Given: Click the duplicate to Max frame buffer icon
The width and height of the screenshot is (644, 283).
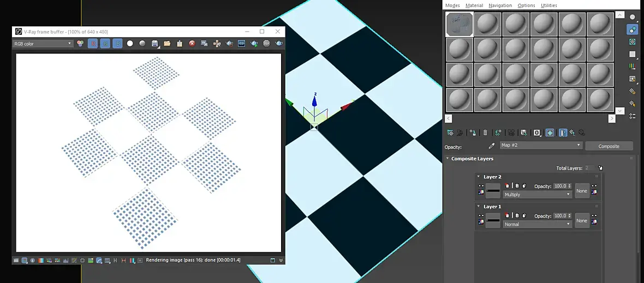Looking at the screenshot, I should pyautogui.click(x=204, y=43).
